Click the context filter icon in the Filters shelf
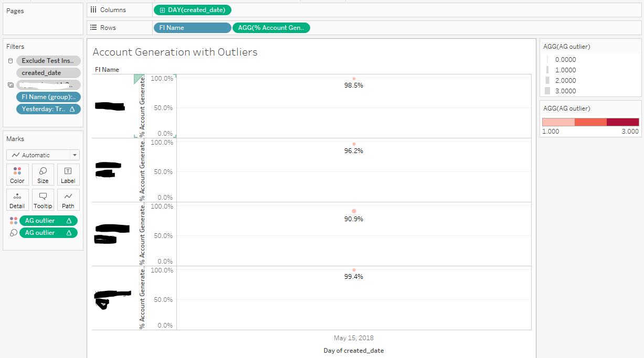 (x=10, y=84)
